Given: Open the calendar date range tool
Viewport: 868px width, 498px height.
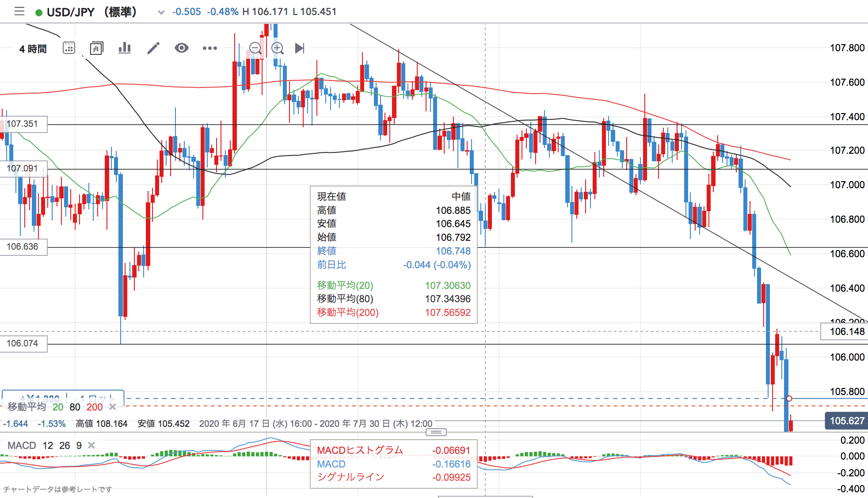Looking at the screenshot, I should click(x=69, y=48).
